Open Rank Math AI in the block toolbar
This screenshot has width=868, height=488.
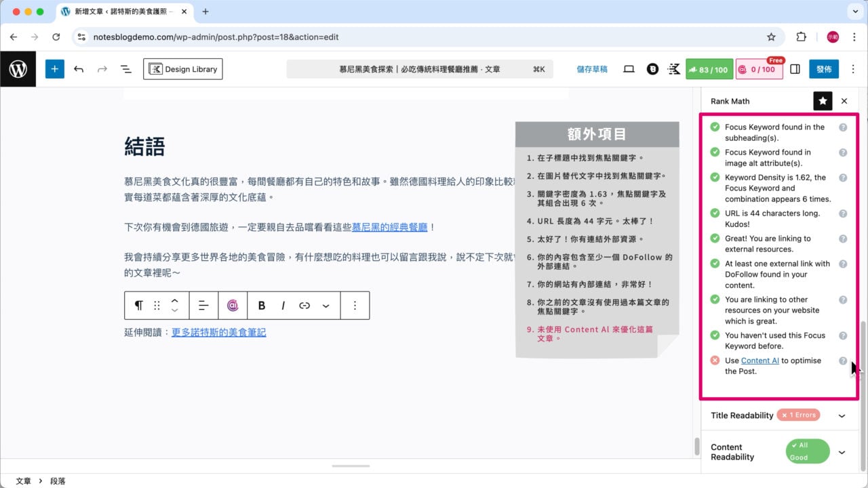coord(233,305)
